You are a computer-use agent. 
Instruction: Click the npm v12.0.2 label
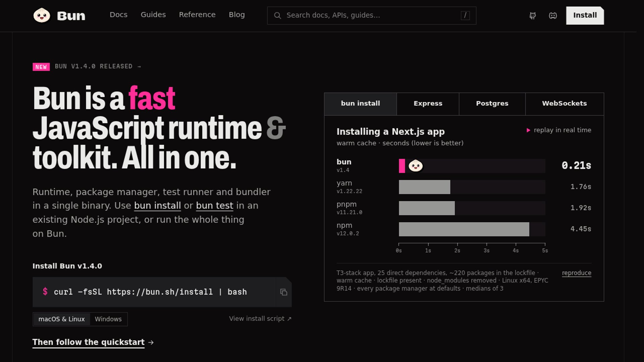coord(347,229)
